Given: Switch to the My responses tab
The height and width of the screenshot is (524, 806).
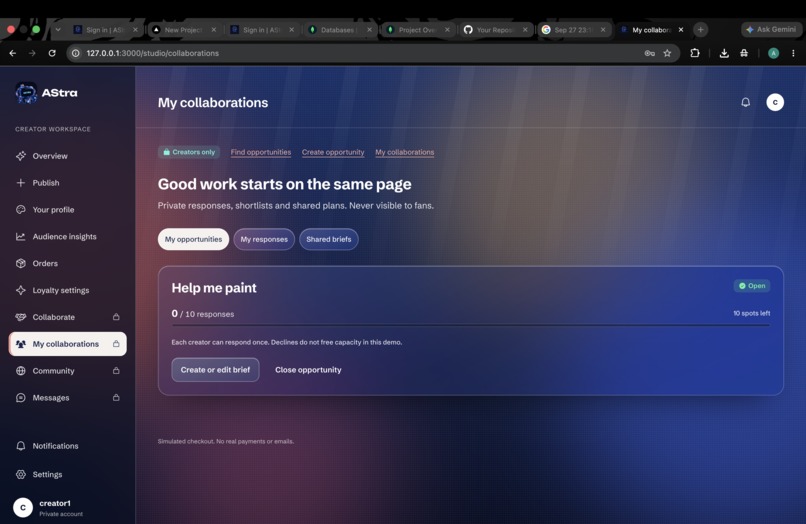Looking at the screenshot, I should [264, 239].
